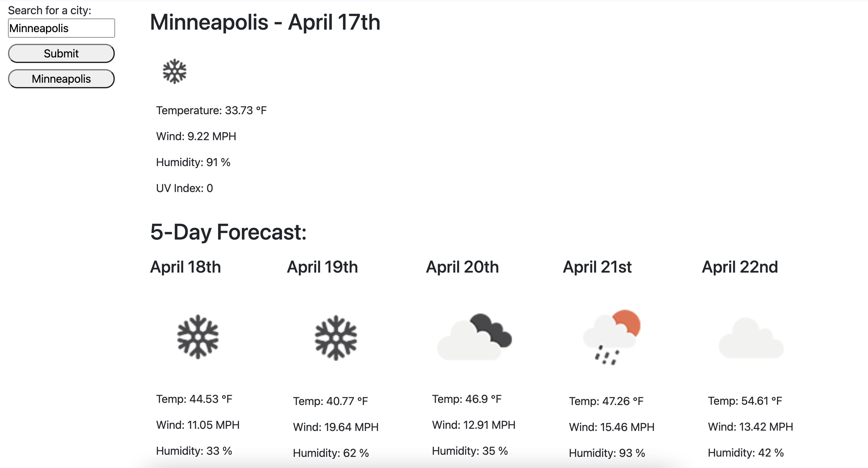This screenshot has height=468, width=868.
Task: Click the Minneapolis - April 17th heading
Action: tap(266, 23)
